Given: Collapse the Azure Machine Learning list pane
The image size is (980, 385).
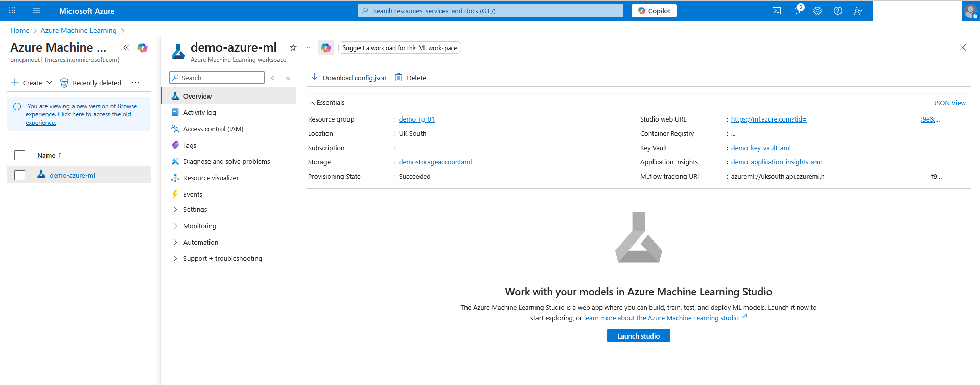Looking at the screenshot, I should coord(126,47).
